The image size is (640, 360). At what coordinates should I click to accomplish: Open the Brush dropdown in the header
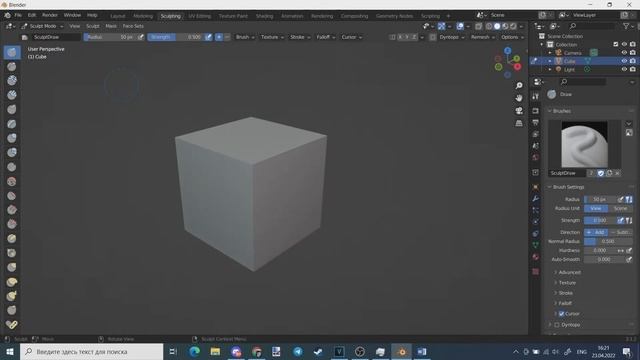coord(245,37)
